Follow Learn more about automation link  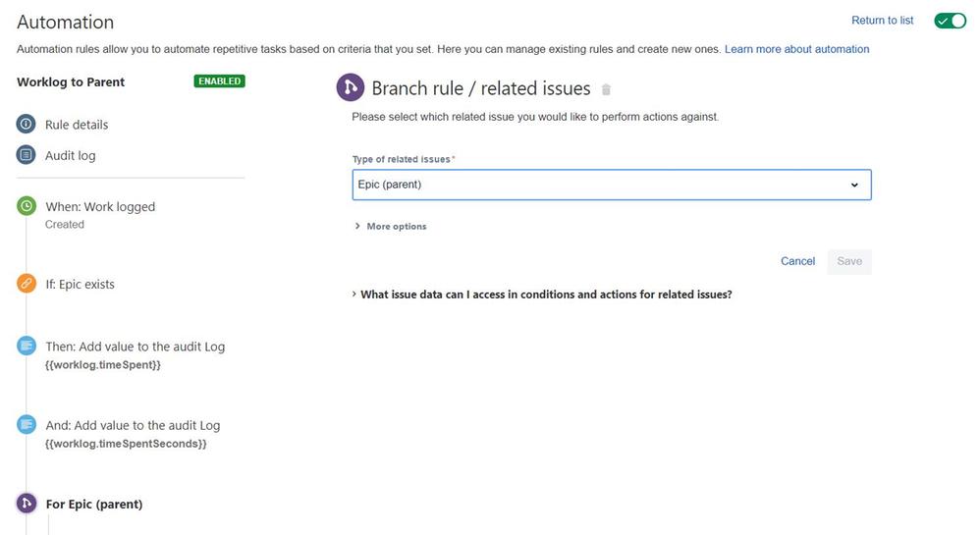point(797,49)
